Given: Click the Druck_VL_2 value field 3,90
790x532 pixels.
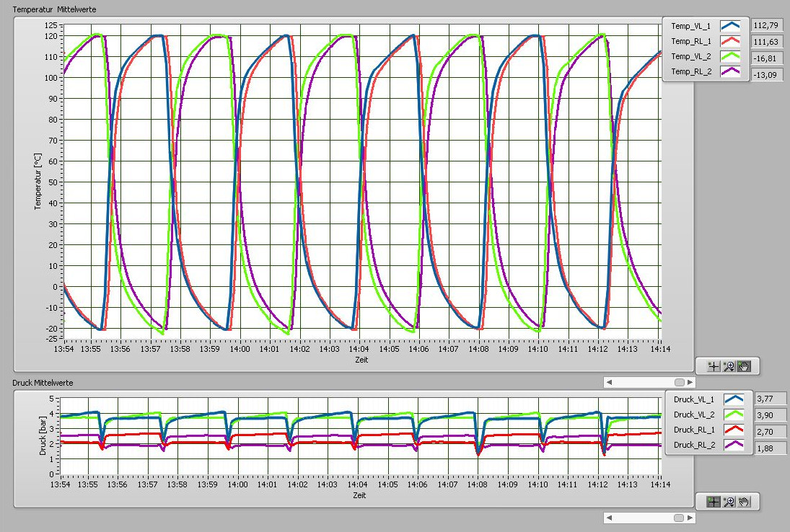Looking at the screenshot, I should pyautogui.click(x=771, y=415).
